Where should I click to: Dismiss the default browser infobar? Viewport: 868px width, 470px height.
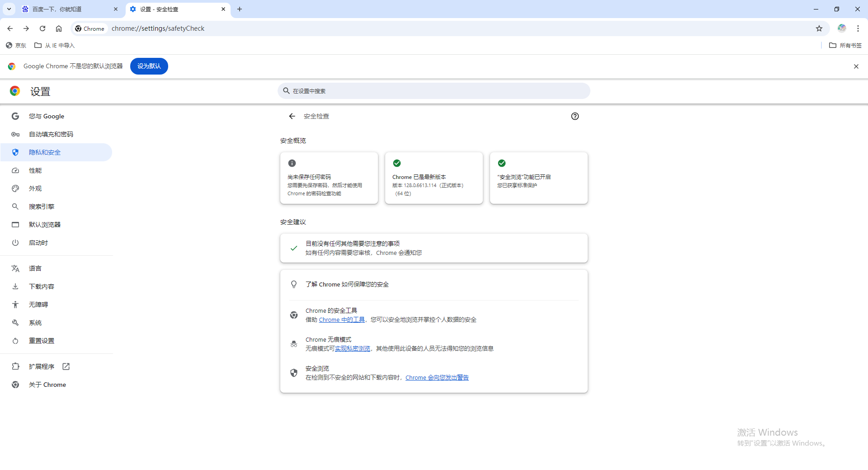[x=856, y=66]
